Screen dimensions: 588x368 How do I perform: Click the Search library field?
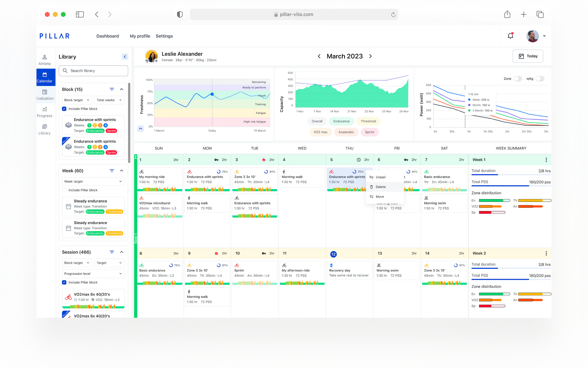tap(93, 71)
